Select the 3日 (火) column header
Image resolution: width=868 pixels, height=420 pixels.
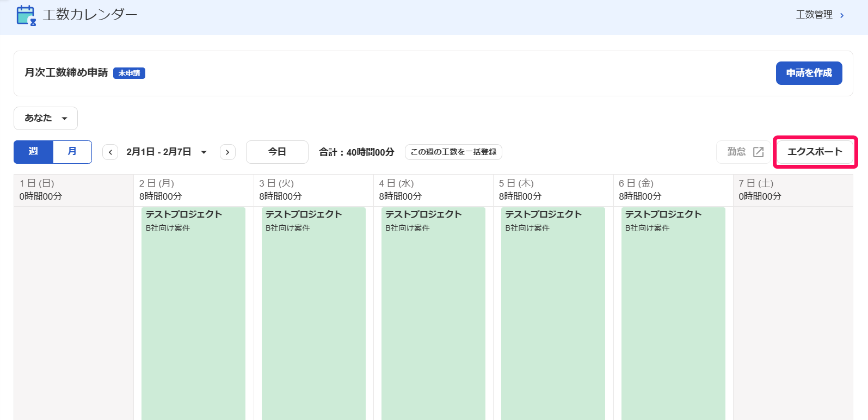(313, 190)
